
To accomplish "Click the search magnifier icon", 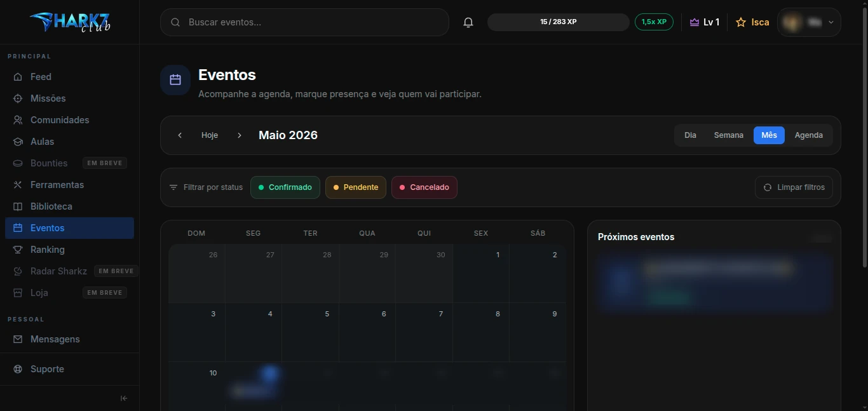I will click(175, 22).
